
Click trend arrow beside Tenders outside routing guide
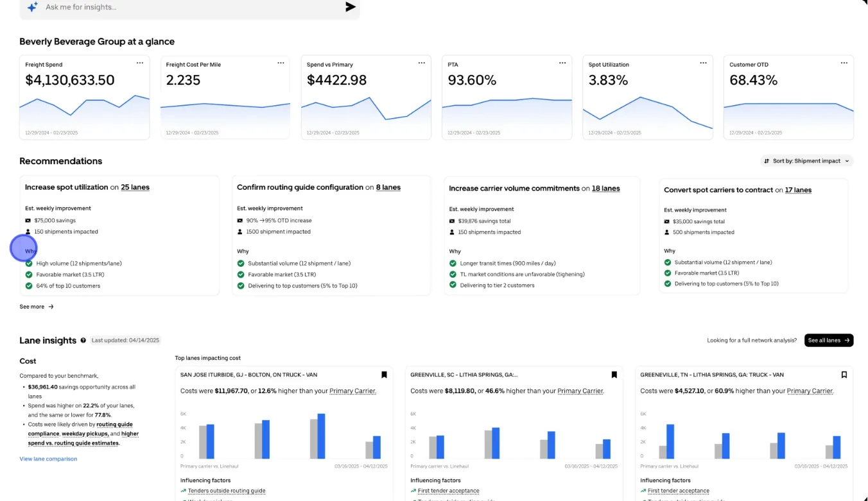[x=184, y=491]
